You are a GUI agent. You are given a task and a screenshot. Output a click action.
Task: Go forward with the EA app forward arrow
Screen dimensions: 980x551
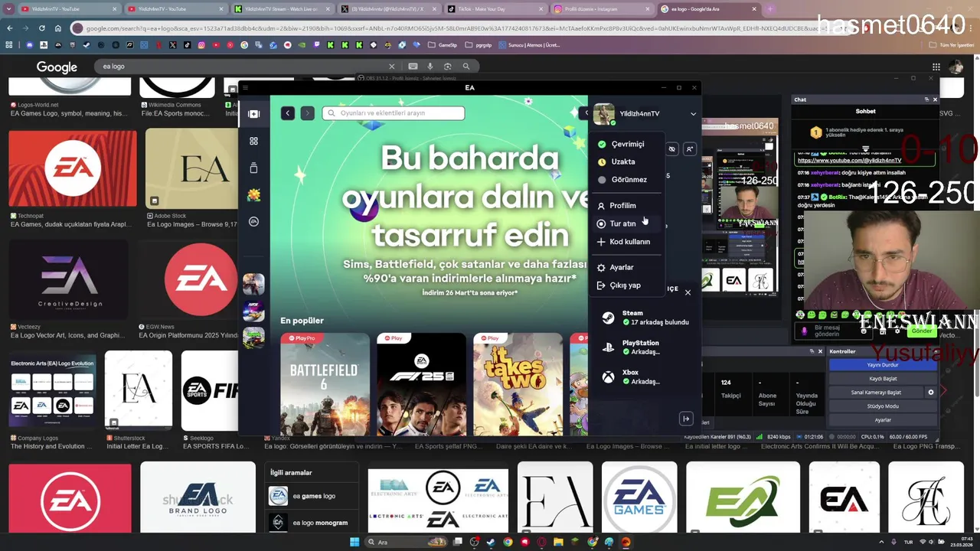tap(307, 113)
